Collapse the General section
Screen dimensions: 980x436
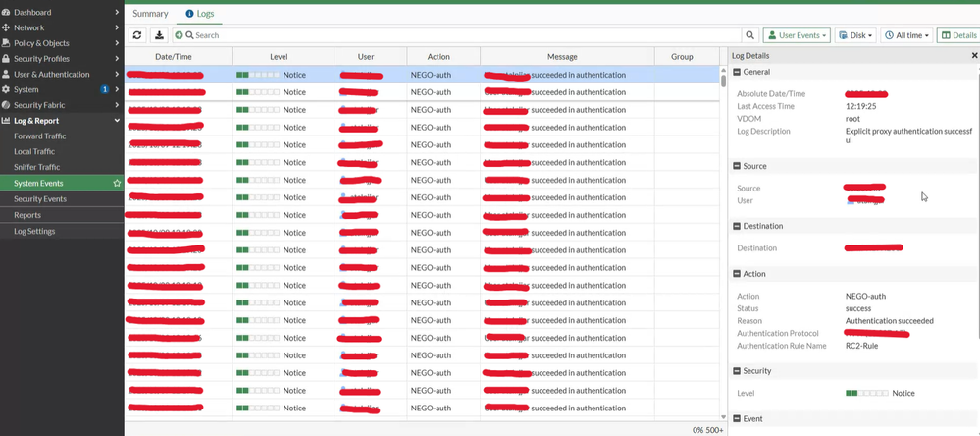[737, 73]
